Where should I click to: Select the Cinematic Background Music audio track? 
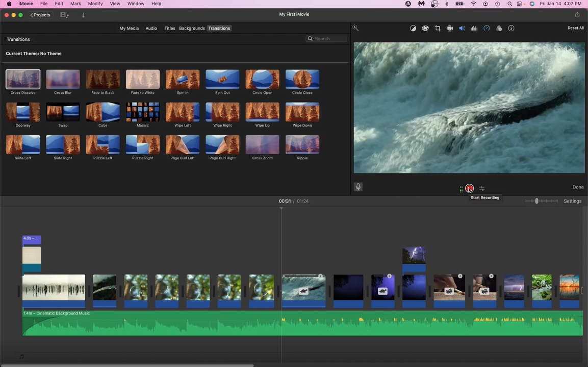tap(302, 323)
